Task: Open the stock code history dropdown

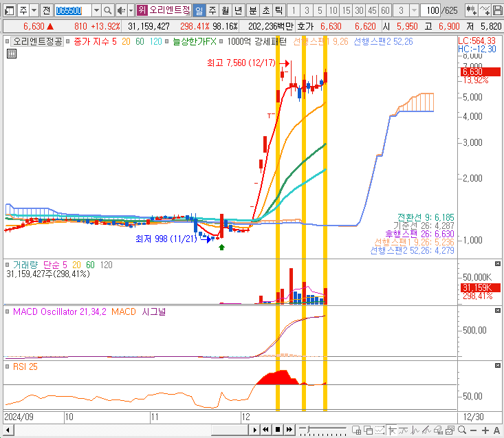Action: [96, 10]
